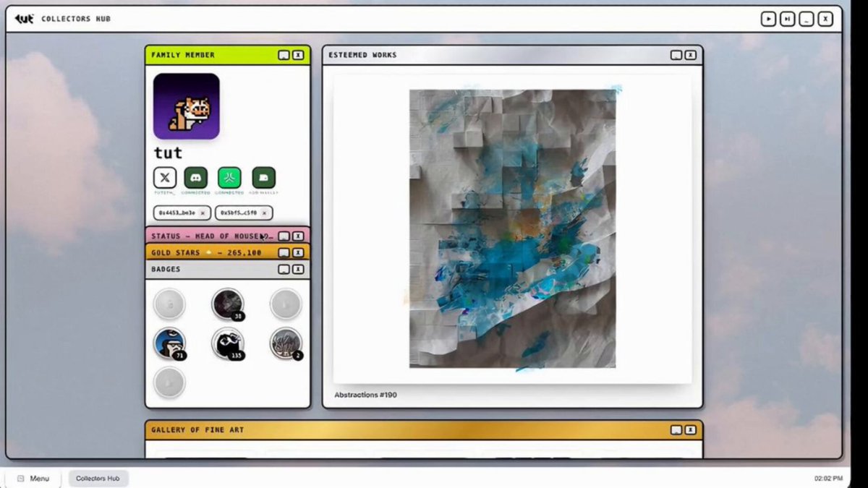Open the taskbar Menu button
The image size is (868, 488).
pyautogui.click(x=33, y=479)
